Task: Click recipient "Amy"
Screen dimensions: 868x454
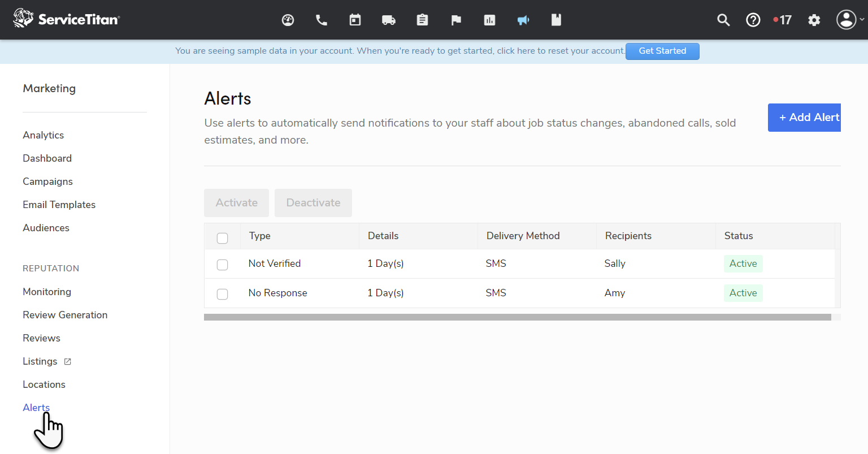Action: click(615, 293)
